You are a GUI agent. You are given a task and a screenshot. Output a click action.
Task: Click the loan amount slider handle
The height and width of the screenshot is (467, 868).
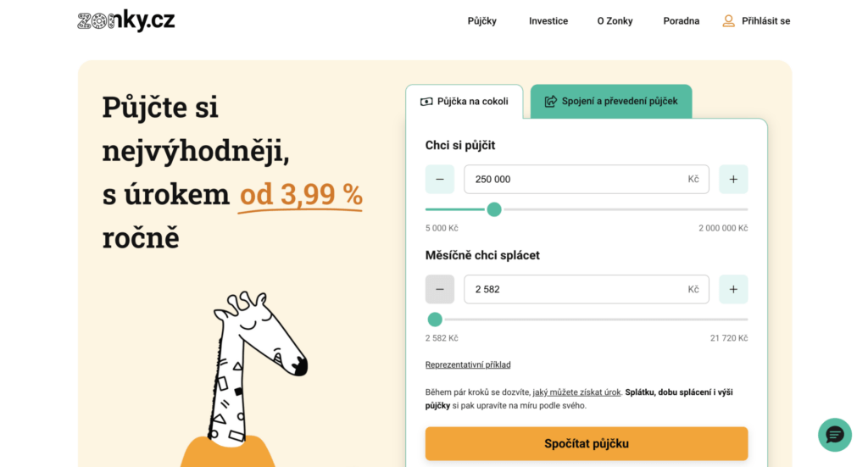[494, 209]
